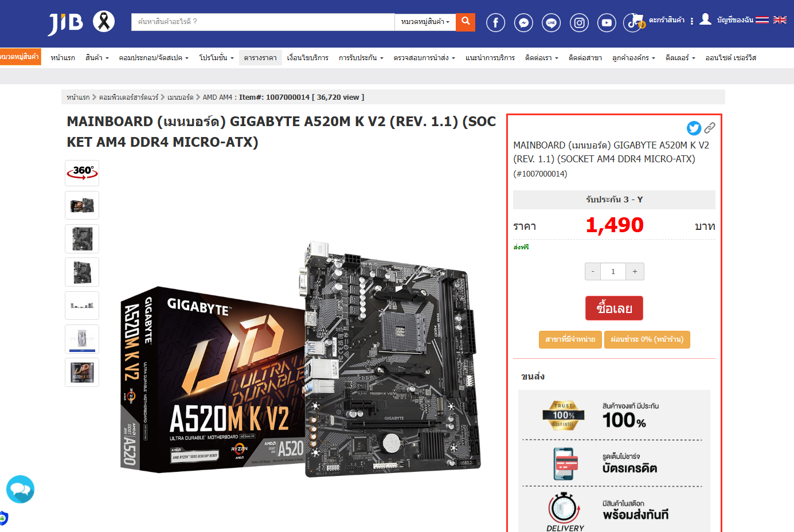This screenshot has width=794, height=532.
Task: Copy product link chain icon
Action: 710,127
